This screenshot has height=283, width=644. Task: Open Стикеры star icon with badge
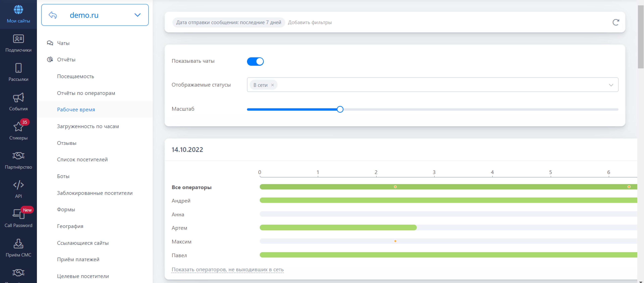pos(18,127)
